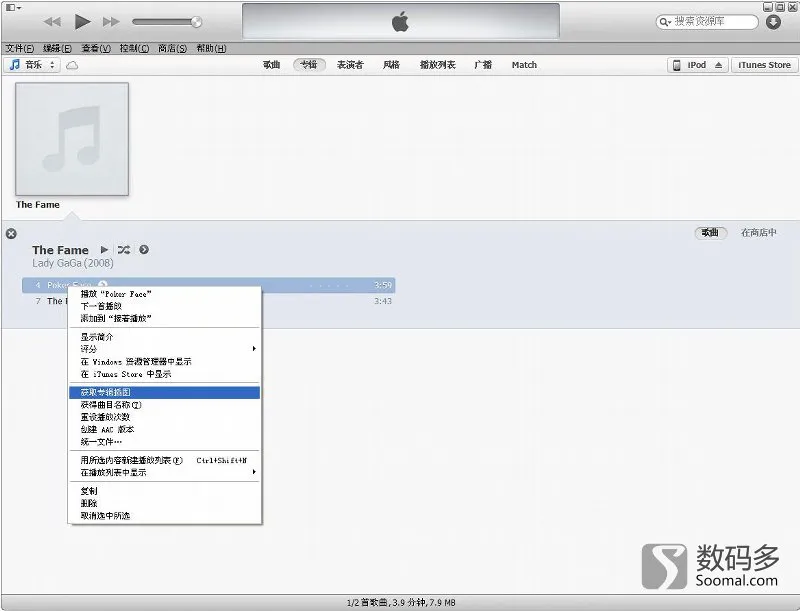
Task: Select the 专辑 albums tab
Action: 309,65
